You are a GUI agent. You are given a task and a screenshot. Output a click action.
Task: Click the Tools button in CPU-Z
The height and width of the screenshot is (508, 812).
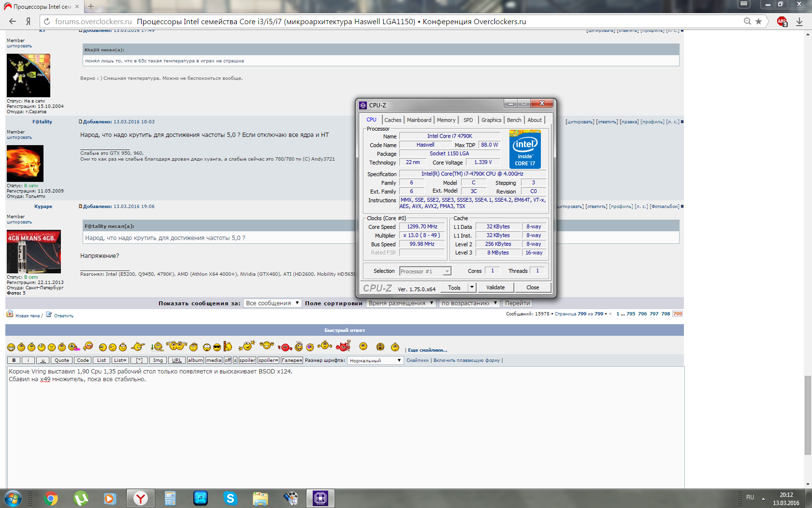pyautogui.click(x=454, y=287)
